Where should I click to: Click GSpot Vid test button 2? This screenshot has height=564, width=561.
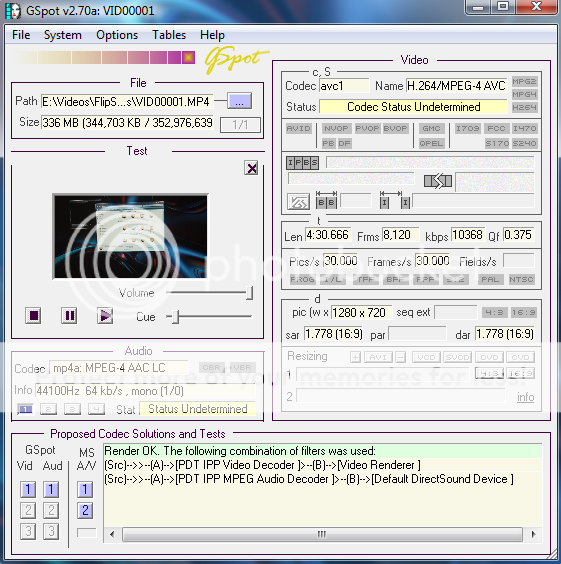coord(28,510)
